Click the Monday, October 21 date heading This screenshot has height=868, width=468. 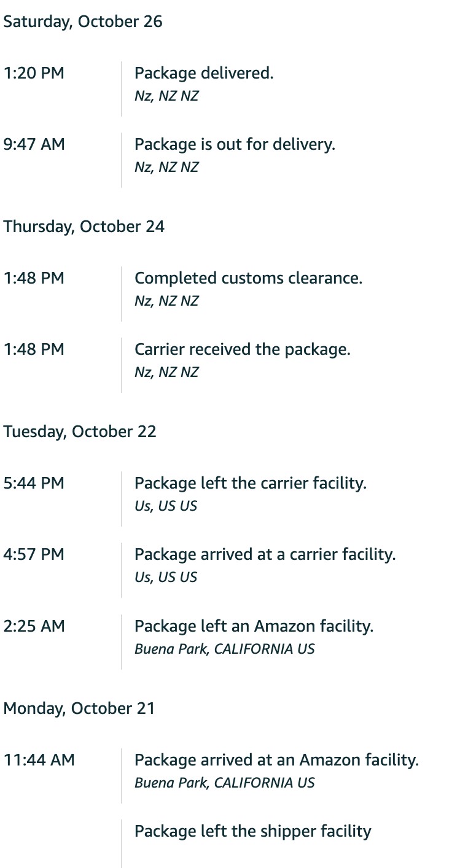pyautogui.click(x=79, y=708)
